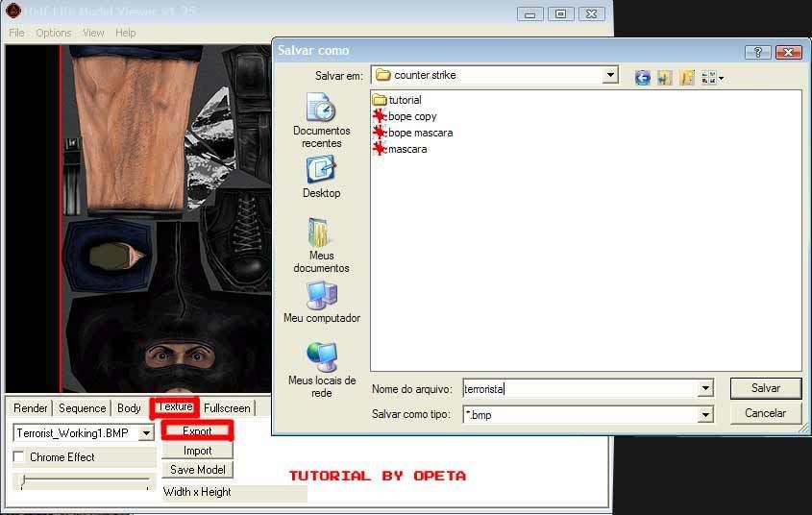
Task: Open the Terrorist_Working1.BMP texture dropdown
Action: 147,432
